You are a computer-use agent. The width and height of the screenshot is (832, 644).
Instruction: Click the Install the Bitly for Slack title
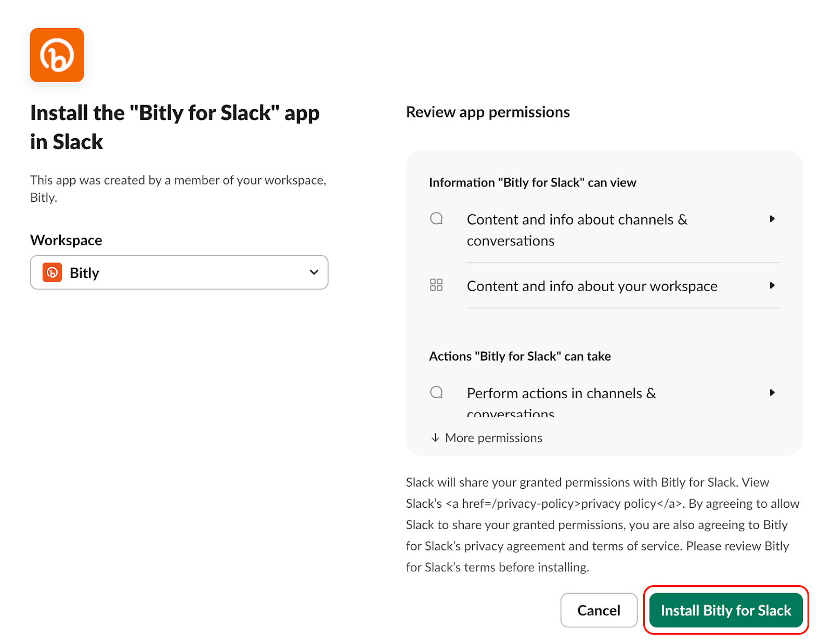[175, 126]
